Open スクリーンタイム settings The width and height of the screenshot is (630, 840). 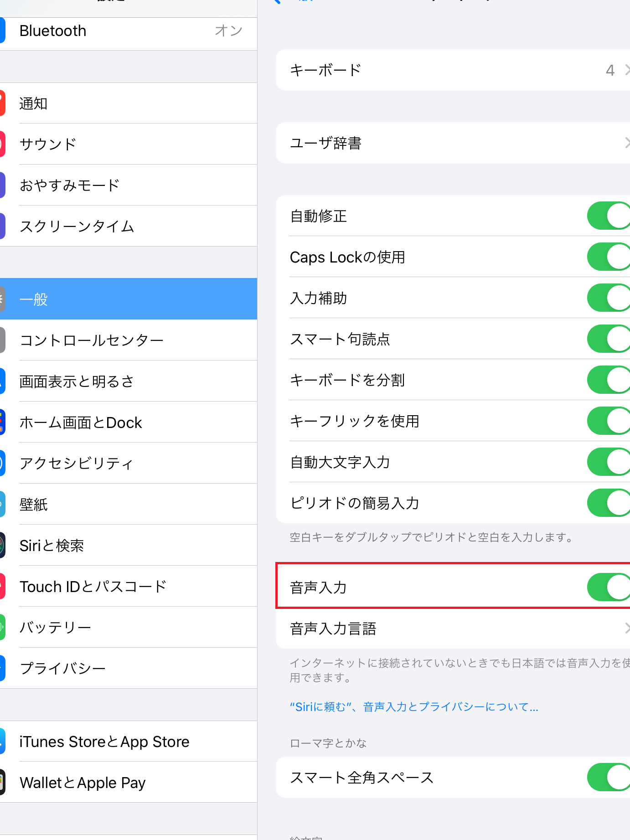(x=129, y=226)
